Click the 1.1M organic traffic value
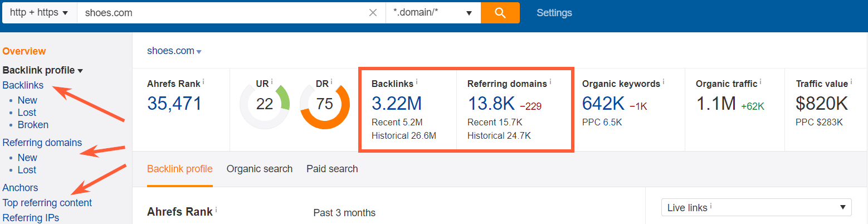This screenshot has width=868, height=224. (x=716, y=103)
